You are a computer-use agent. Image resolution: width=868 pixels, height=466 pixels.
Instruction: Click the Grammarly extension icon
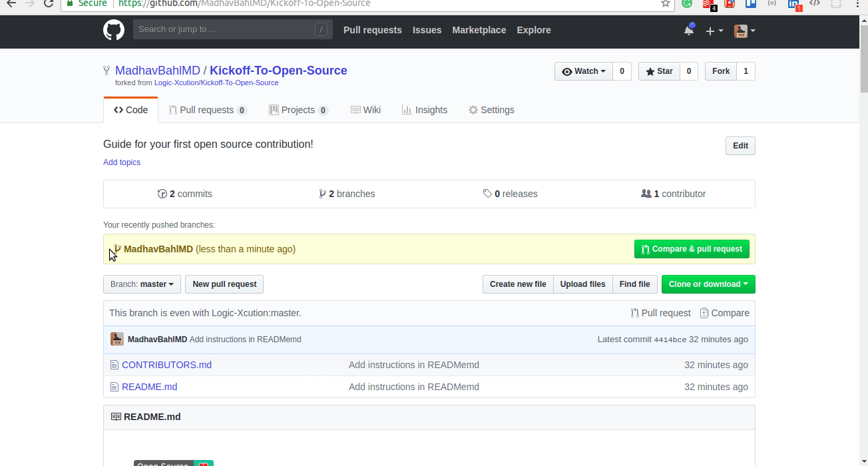coord(687,3)
